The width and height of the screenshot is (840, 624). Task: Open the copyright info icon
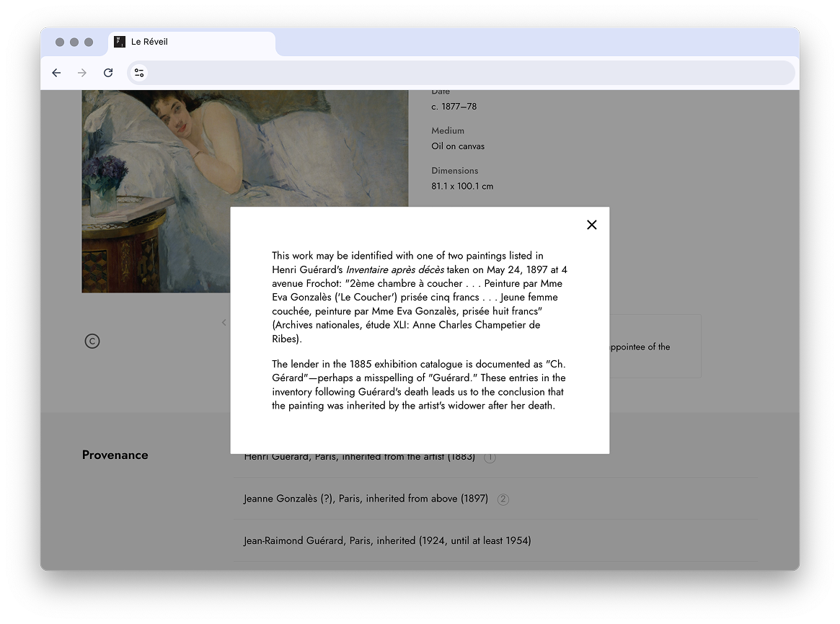click(92, 341)
